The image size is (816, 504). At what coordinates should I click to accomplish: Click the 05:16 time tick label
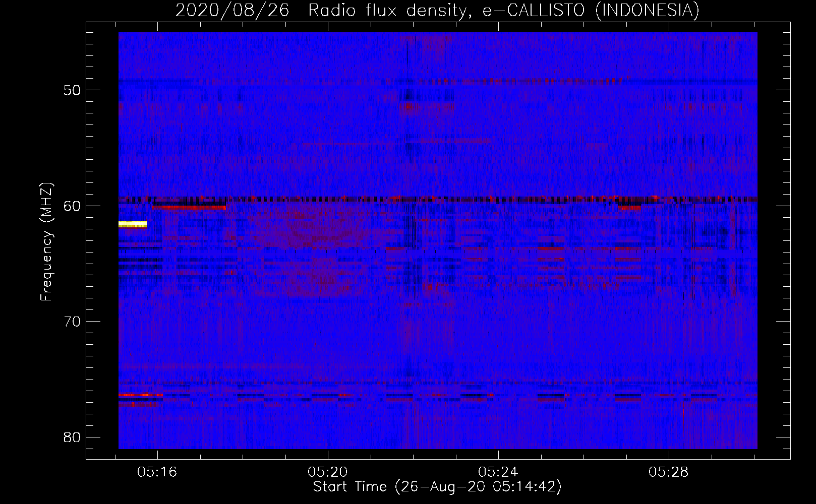point(157,472)
